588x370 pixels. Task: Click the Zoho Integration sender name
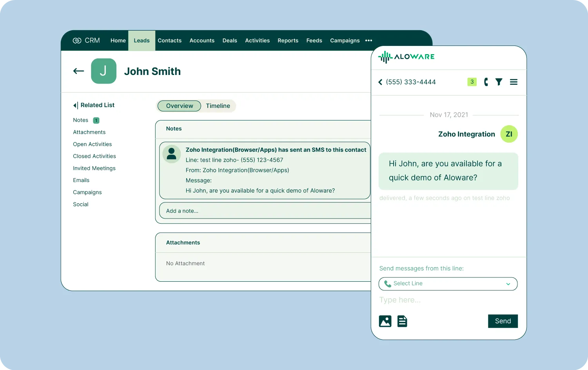466,134
